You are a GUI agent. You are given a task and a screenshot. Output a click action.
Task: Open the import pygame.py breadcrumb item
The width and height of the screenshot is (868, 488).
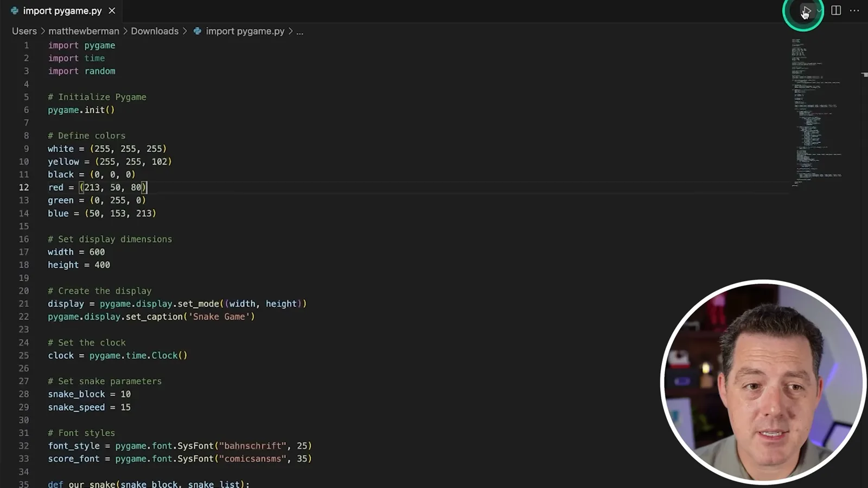239,31
